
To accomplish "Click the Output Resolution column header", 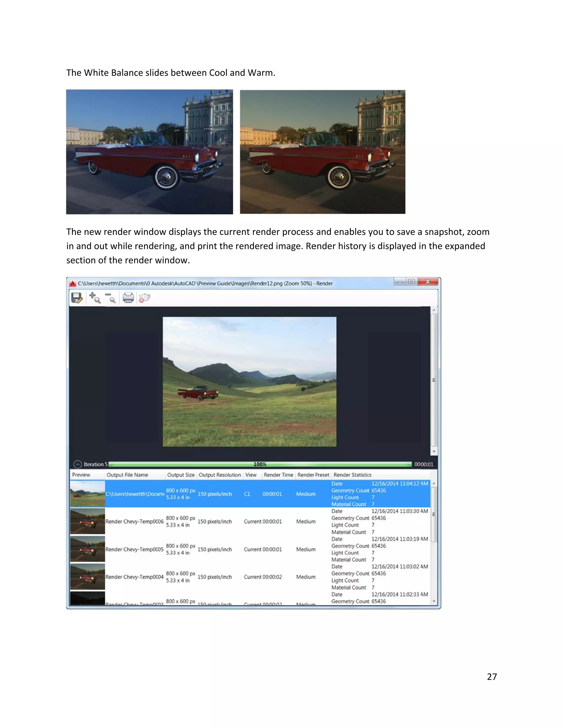I will click(220, 475).
